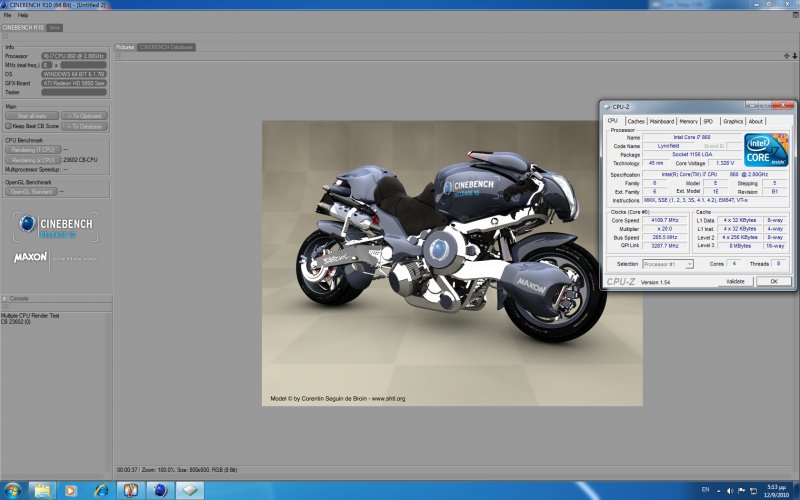Click the rendered motorcycle picture
Screen dimensions: 800x500
[452, 263]
